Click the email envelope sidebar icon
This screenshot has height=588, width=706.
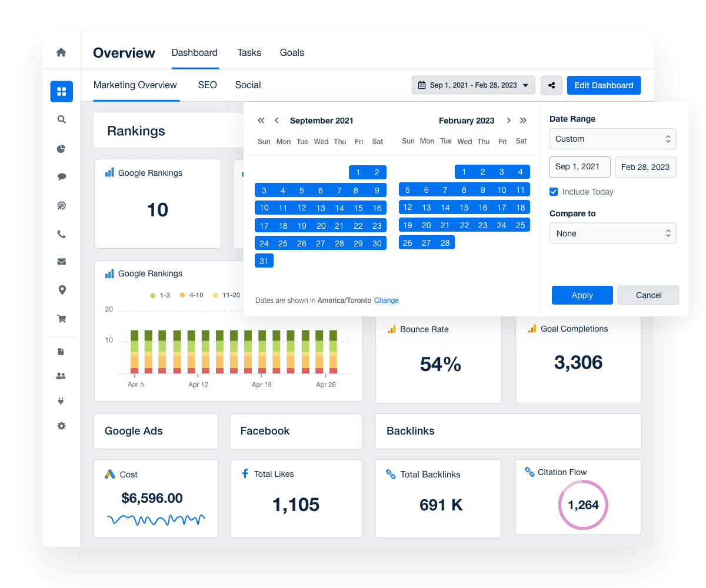click(x=61, y=262)
